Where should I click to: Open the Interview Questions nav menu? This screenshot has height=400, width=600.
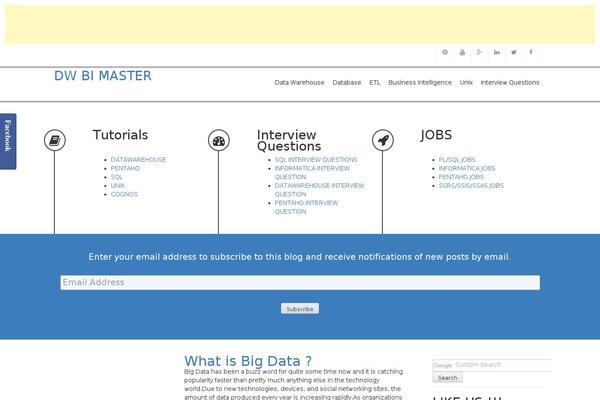click(510, 82)
